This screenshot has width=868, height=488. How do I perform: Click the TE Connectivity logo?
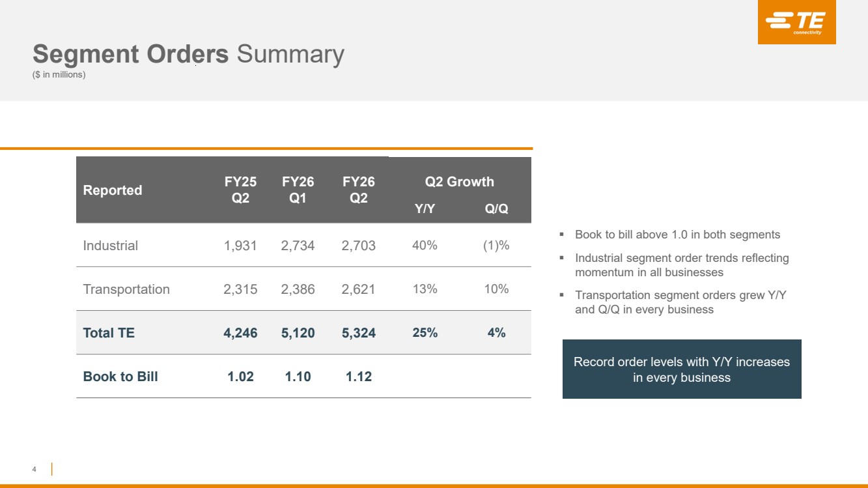(796, 23)
